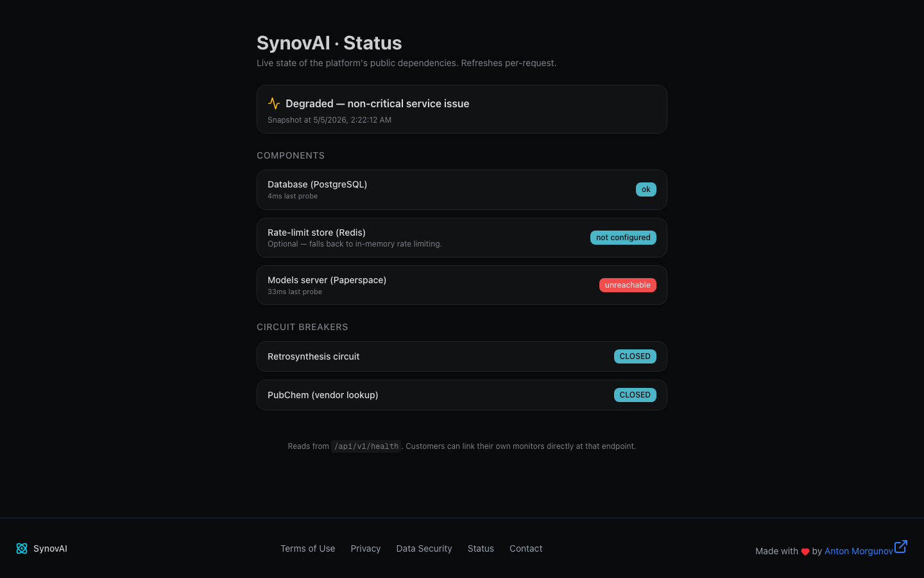Select the 'Retrosynthesis circuit' row text
Screen dimensions: 924x578
[x=314, y=356]
